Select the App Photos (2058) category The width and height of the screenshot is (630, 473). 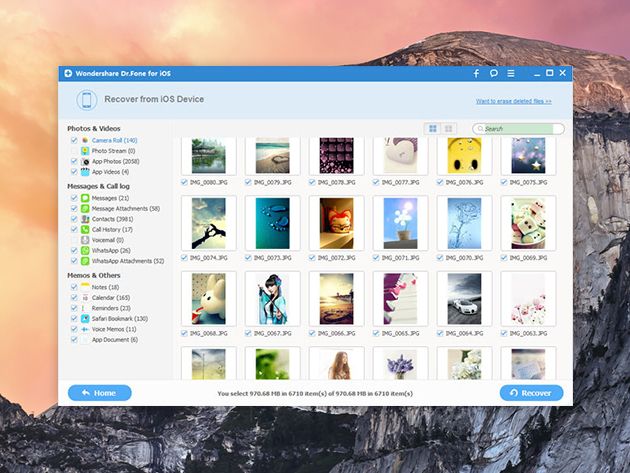pos(115,161)
